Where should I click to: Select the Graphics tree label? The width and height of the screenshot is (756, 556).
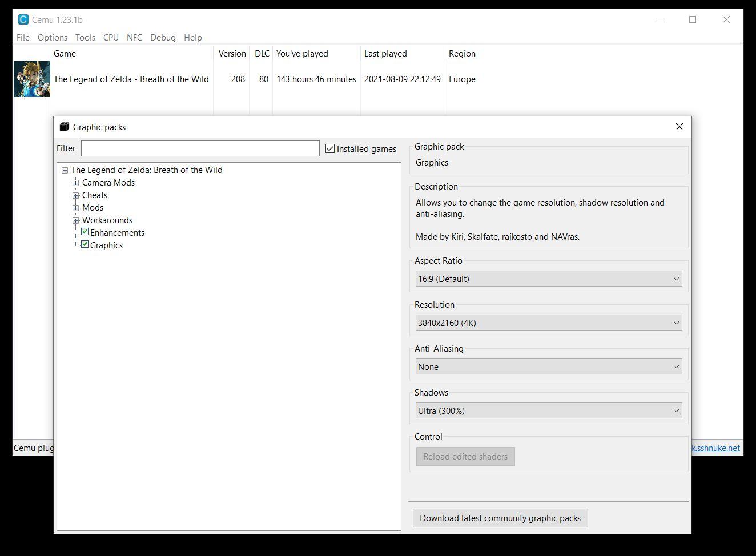(x=106, y=245)
